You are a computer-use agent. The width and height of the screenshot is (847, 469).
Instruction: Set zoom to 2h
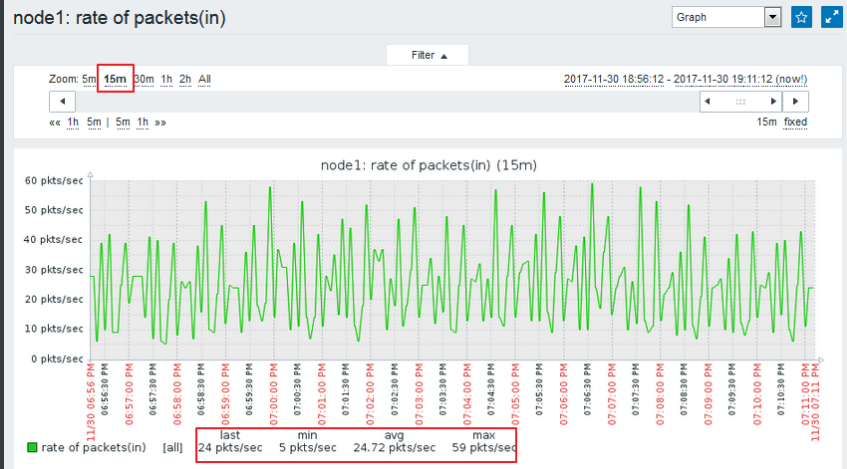[x=185, y=79]
